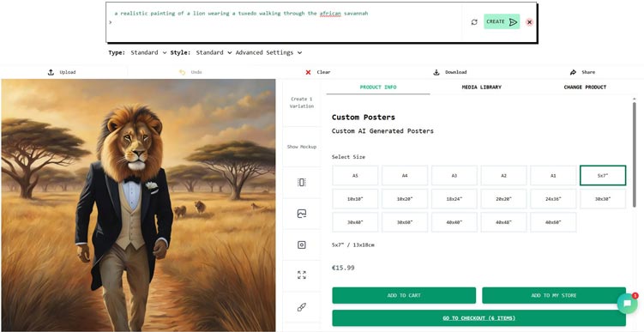Viewport: 644px width, 332px height.
Task: Click the generated lion poster image
Action: coord(138,205)
